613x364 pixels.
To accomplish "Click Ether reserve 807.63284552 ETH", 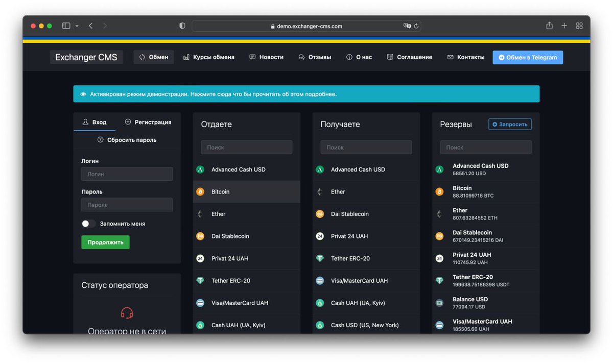I will pos(485,214).
